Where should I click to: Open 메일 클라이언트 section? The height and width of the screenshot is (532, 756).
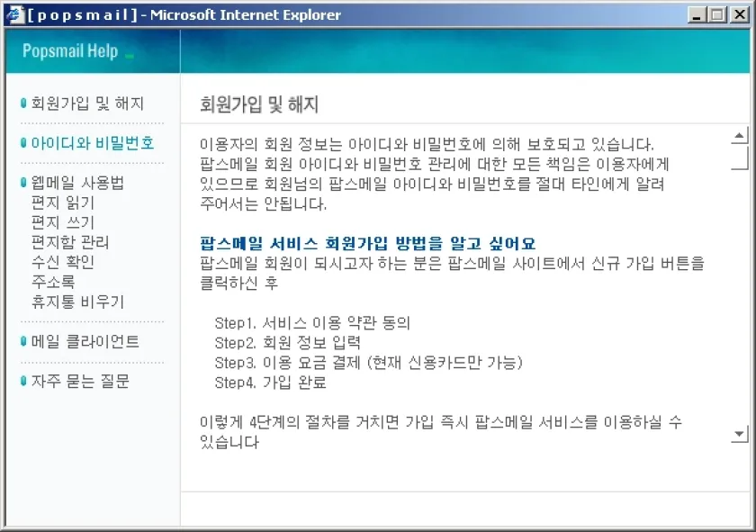pyautogui.click(x=85, y=341)
